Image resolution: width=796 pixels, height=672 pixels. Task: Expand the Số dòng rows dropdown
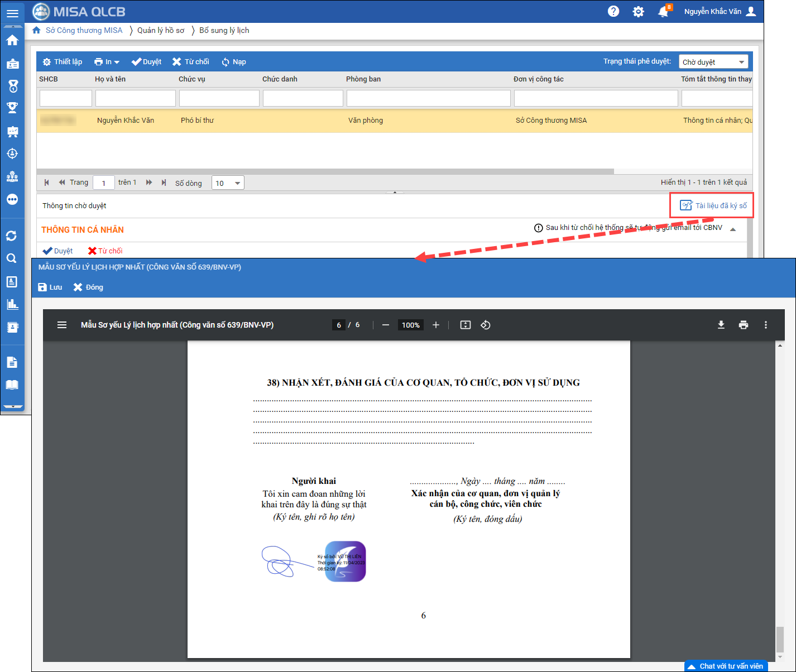click(228, 183)
